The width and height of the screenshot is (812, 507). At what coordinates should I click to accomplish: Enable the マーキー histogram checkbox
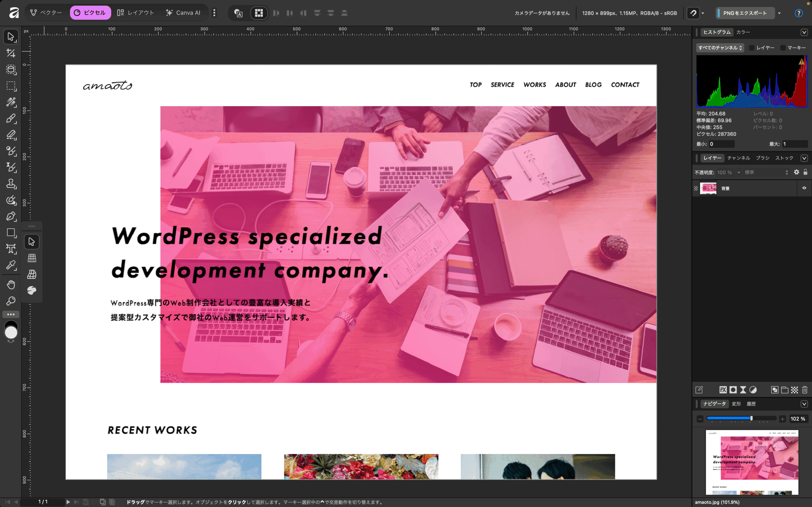pos(783,48)
